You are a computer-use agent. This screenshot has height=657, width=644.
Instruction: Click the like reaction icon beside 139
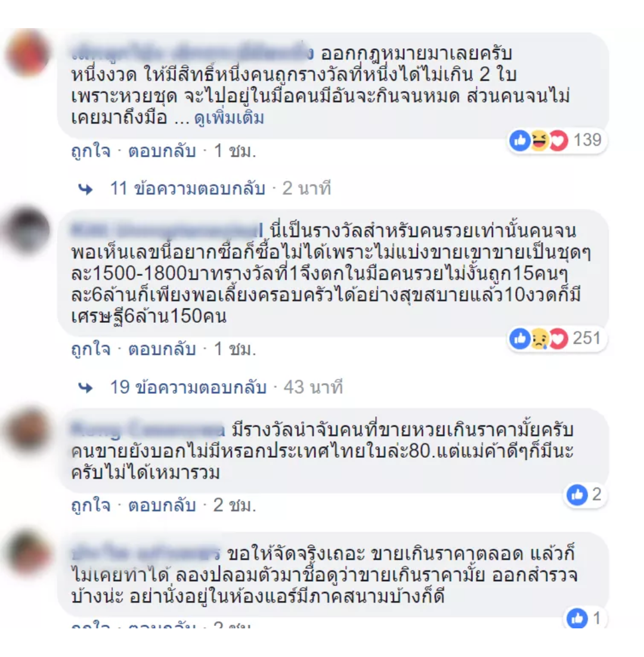520,140
